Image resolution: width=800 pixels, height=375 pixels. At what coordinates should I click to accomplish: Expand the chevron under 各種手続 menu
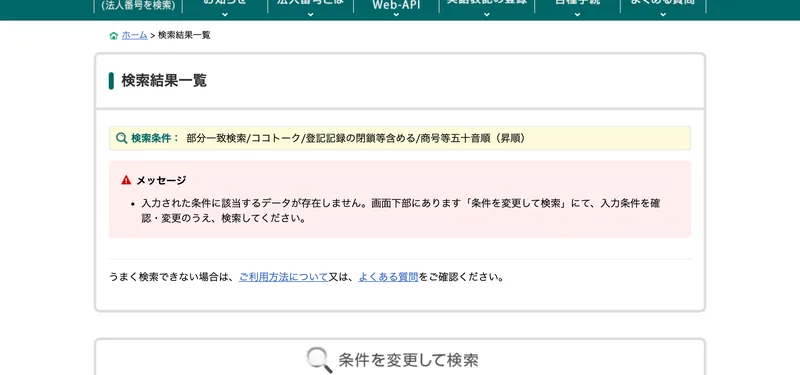[x=578, y=15]
